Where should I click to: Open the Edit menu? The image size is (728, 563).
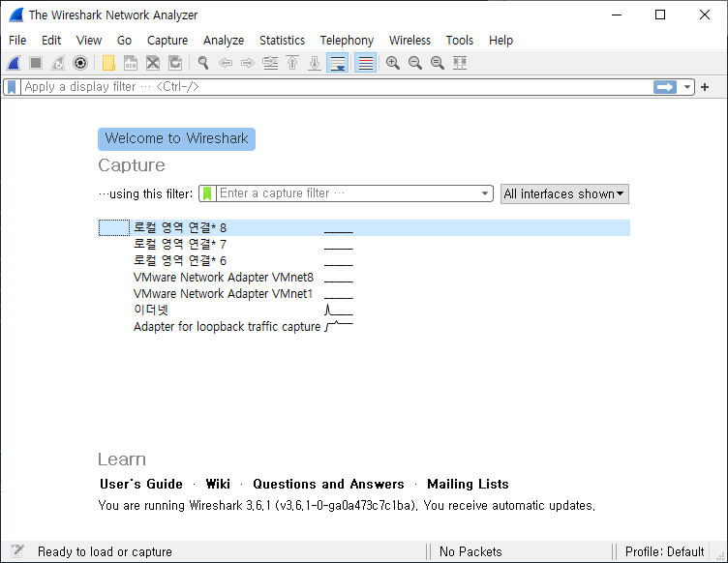(51, 41)
